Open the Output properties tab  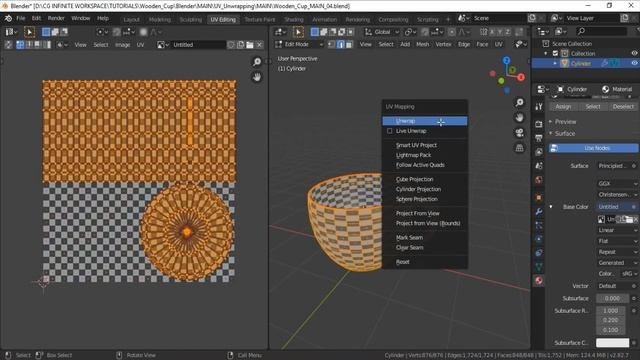pos(539,138)
